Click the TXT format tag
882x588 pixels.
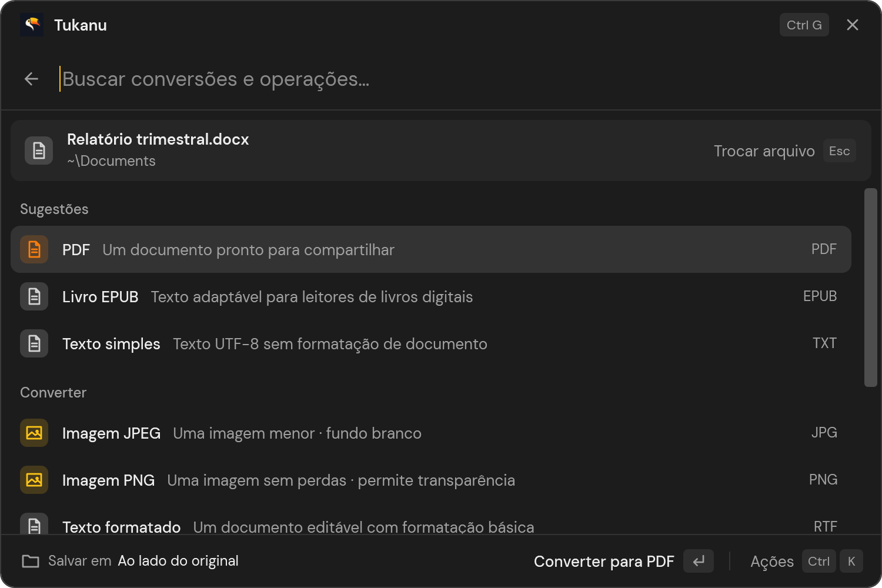click(824, 343)
